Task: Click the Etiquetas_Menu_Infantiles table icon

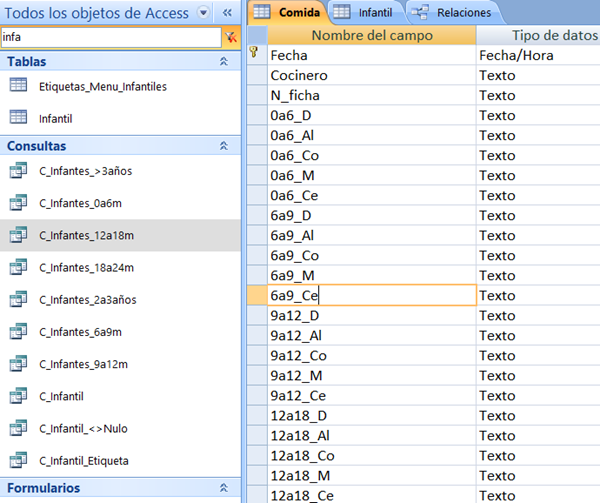Action: pos(18,86)
